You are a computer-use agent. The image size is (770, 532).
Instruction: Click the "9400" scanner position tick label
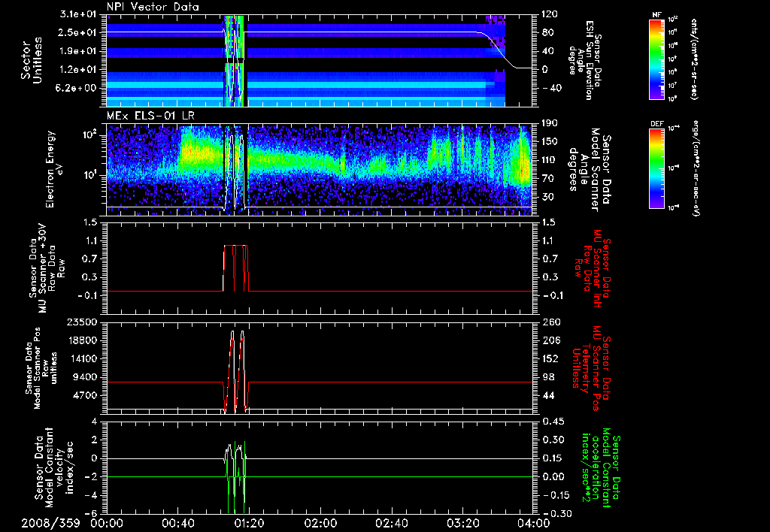click(x=86, y=377)
